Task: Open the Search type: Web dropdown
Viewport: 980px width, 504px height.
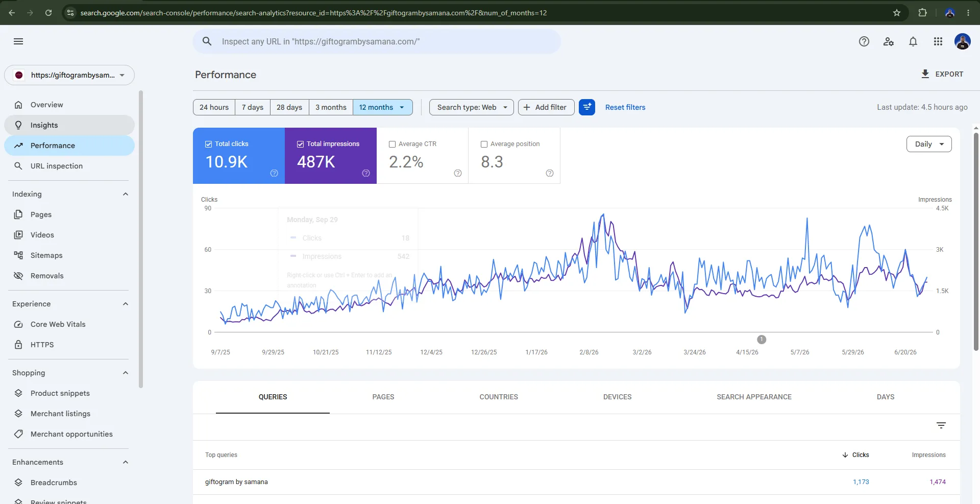Action: click(471, 107)
